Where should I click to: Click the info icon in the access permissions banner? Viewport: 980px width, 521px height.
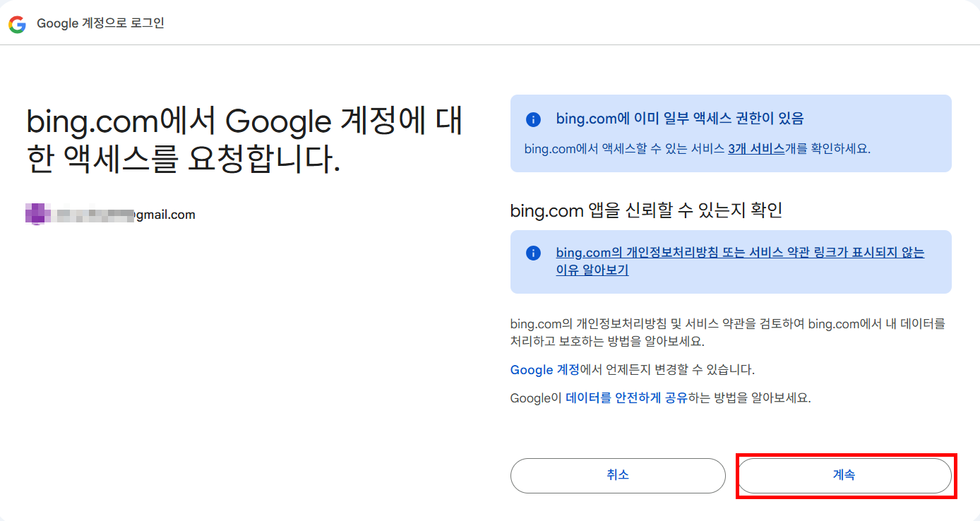tap(533, 118)
